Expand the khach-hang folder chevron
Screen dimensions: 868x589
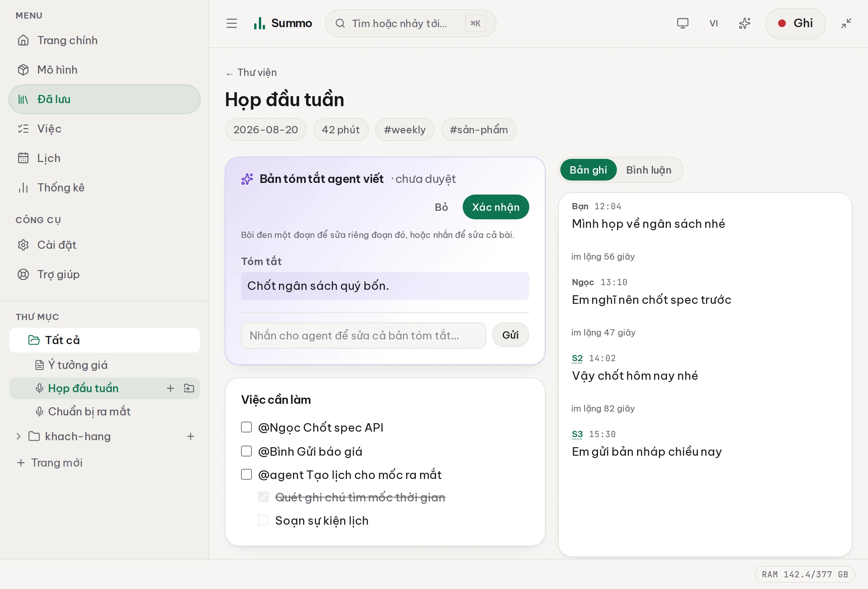tap(19, 436)
